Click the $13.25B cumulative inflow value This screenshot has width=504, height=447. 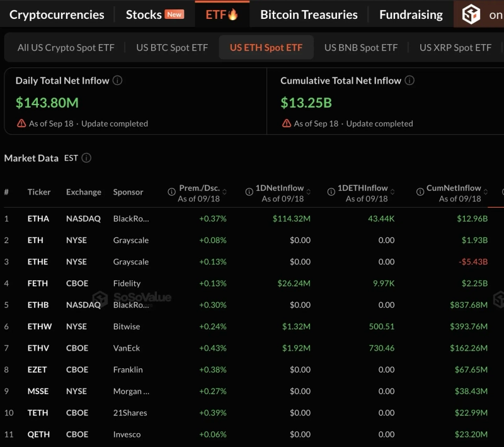pyautogui.click(x=306, y=103)
